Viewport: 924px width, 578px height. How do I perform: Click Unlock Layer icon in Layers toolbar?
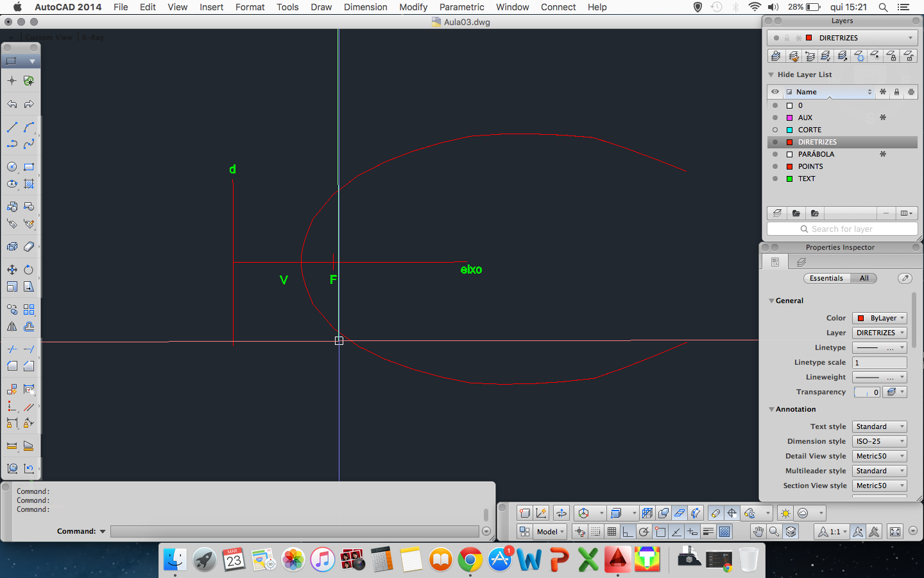coord(909,57)
